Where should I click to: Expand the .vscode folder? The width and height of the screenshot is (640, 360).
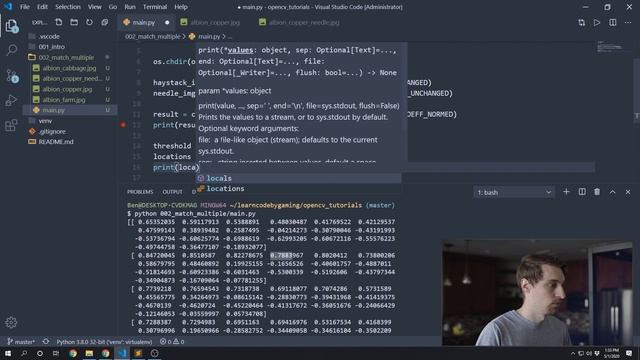pyautogui.click(x=49, y=36)
